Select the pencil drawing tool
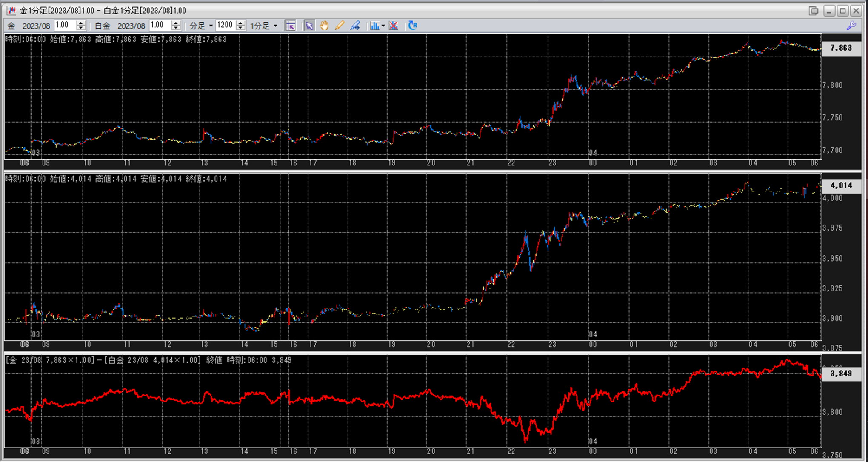 (340, 26)
